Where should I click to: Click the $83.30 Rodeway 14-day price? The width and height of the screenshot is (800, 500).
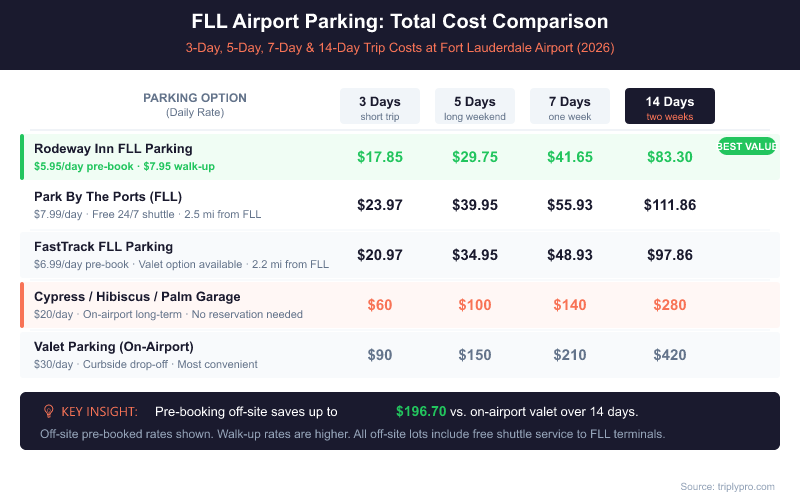pos(670,157)
